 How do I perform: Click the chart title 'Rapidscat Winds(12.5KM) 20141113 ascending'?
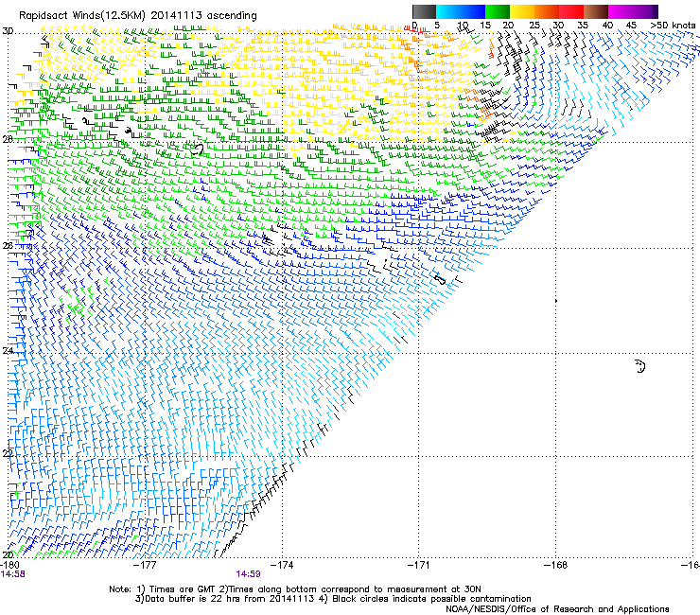[138, 16]
